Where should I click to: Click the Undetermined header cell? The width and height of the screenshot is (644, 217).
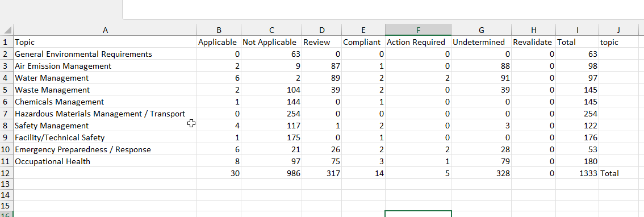(482, 42)
